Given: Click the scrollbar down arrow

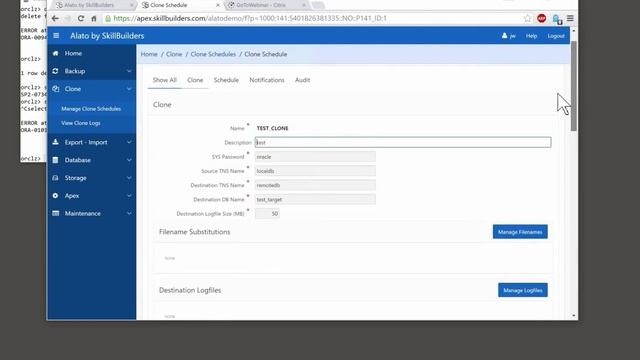Looking at the screenshot, I should (573, 316).
